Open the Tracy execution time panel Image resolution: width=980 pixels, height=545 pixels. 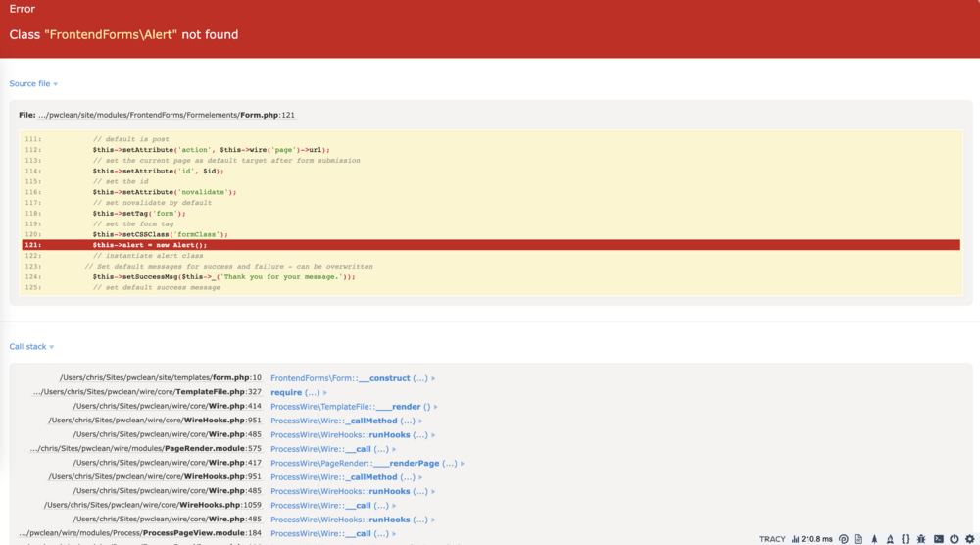point(812,539)
